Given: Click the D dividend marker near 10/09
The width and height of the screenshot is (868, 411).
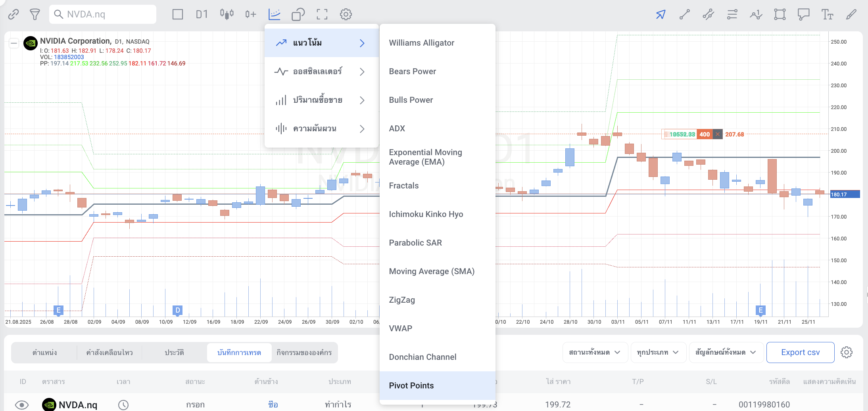Looking at the screenshot, I should pyautogui.click(x=177, y=310).
